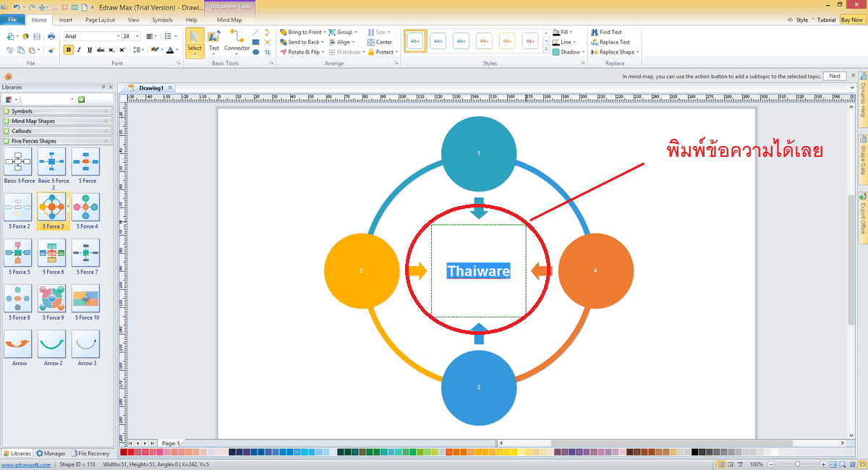Image resolution: width=868 pixels, height=470 pixels.
Task: Switch to the View ribbon tab
Action: 134,20
